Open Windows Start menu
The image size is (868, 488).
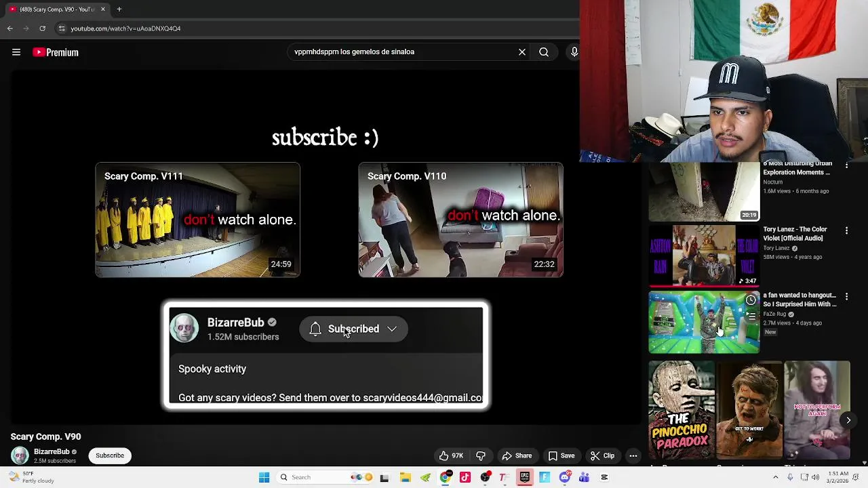tap(264, 477)
